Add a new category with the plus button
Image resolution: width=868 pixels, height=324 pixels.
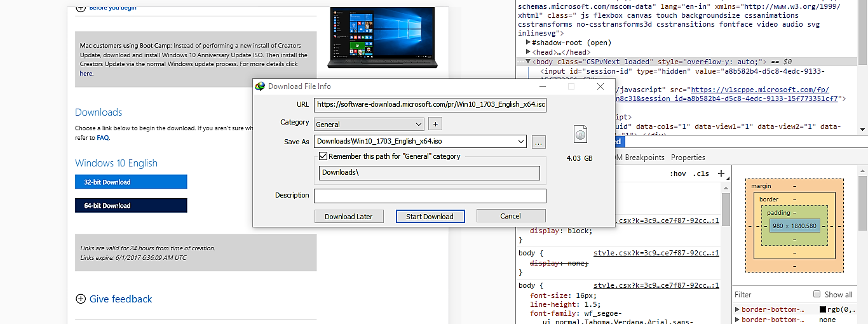(435, 124)
